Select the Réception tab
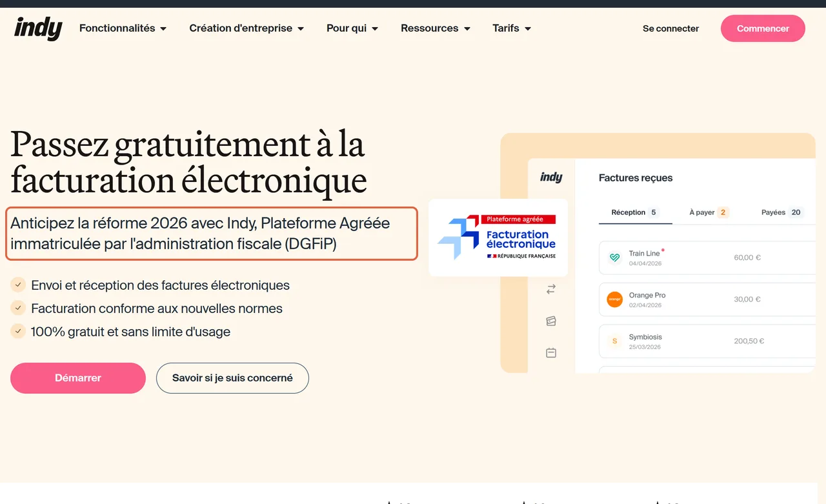The width and height of the screenshot is (826, 504). click(635, 212)
